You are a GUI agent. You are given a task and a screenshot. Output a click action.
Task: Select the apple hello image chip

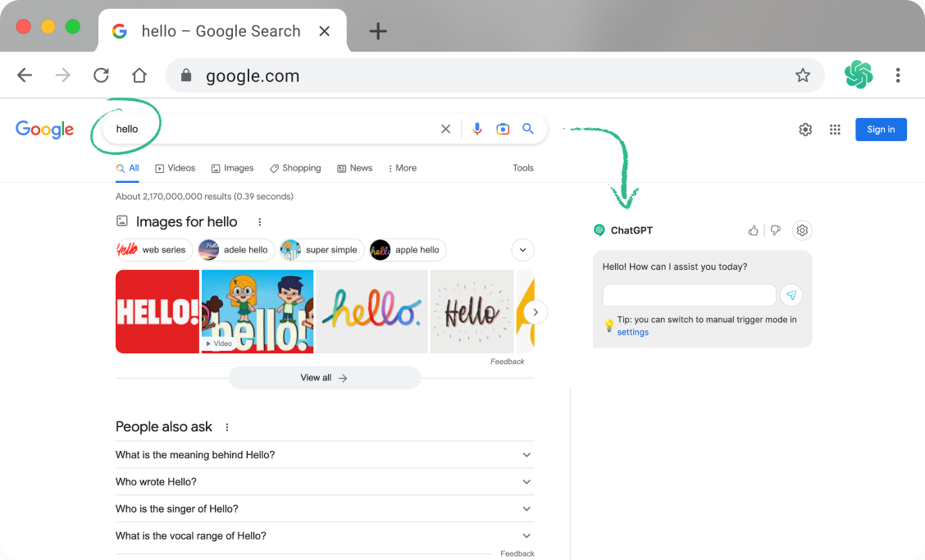408,249
